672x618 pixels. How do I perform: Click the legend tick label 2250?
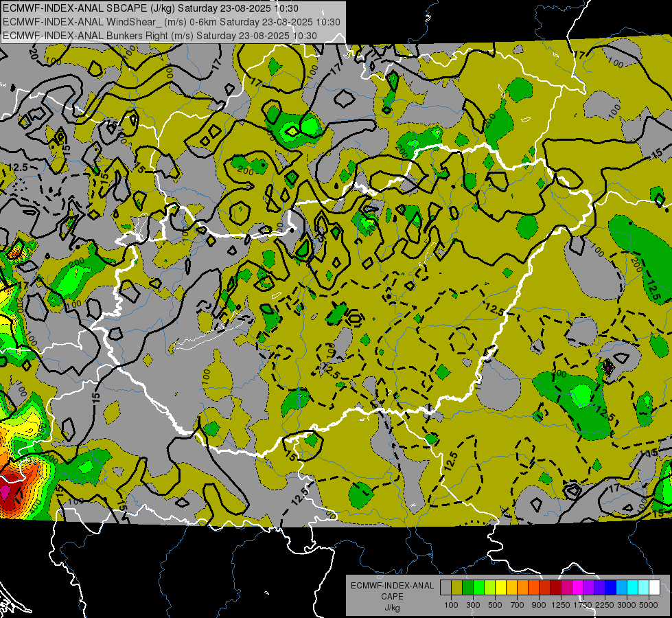pos(605,605)
